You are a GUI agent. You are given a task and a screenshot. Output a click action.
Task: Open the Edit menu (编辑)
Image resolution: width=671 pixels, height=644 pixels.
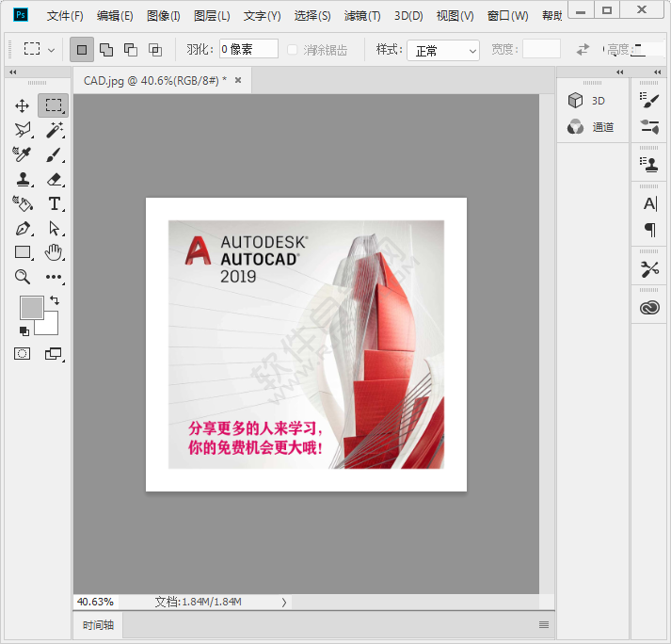[115, 16]
